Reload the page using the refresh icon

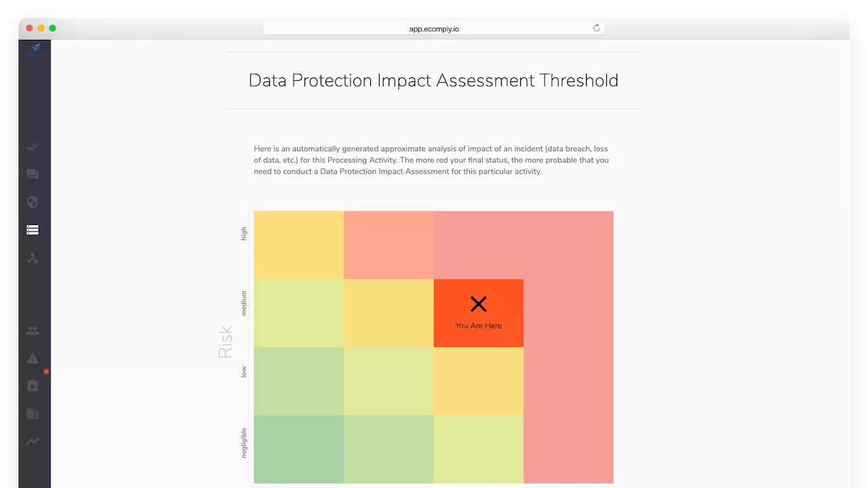pos(597,28)
